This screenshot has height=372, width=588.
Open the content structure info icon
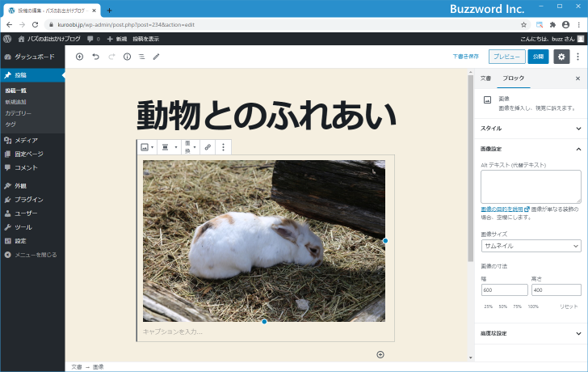click(127, 57)
